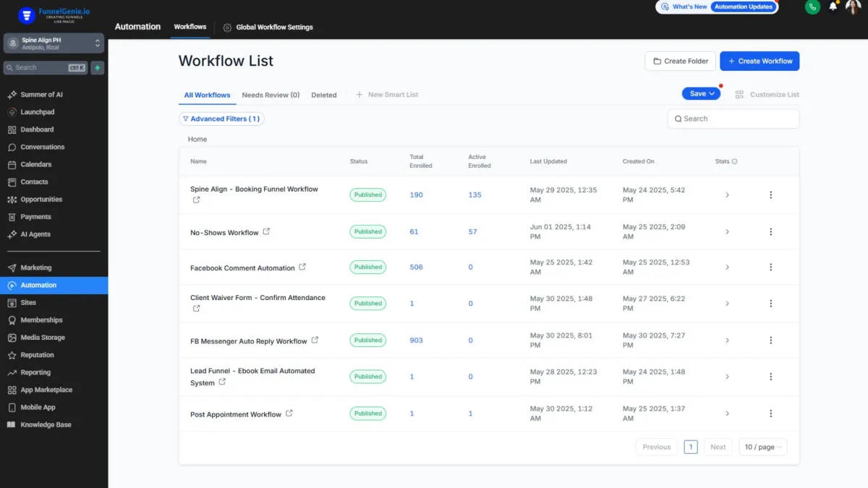Switch to the Needs Review tab

[x=271, y=95]
